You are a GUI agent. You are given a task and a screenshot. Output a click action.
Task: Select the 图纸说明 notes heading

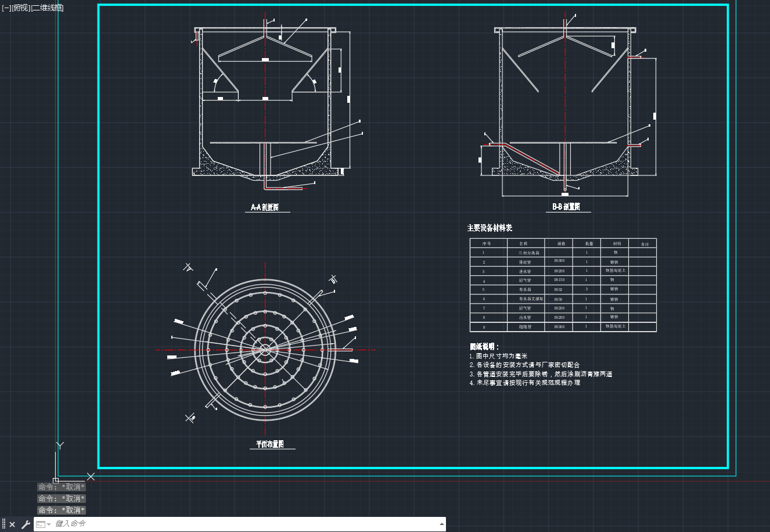click(484, 347)
